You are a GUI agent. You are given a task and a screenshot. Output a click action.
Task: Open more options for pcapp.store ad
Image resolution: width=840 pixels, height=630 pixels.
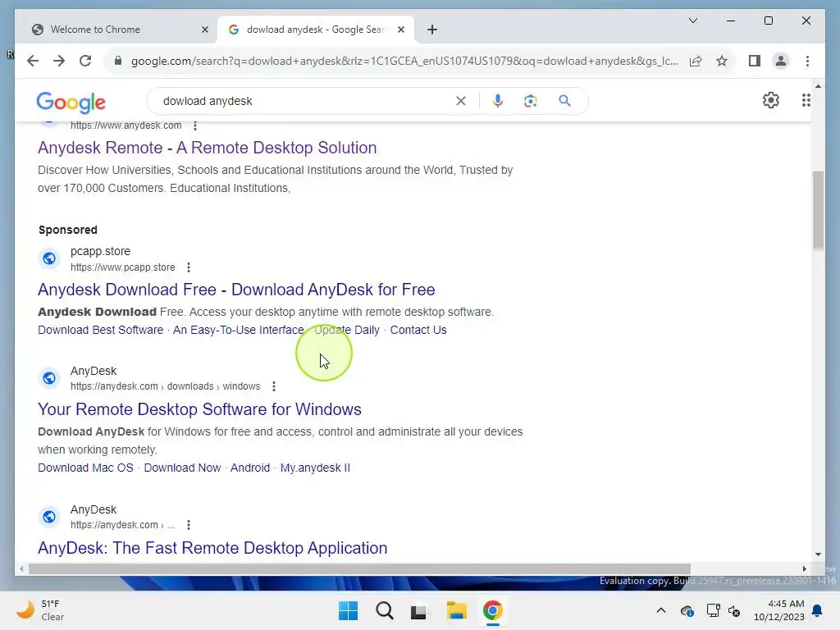188,267
